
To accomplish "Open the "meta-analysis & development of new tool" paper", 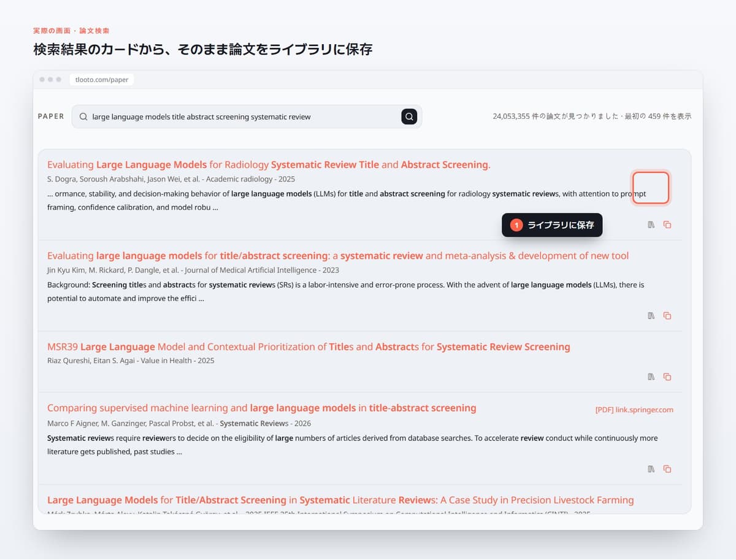I will pyautogui.click(x=338, y=256).
